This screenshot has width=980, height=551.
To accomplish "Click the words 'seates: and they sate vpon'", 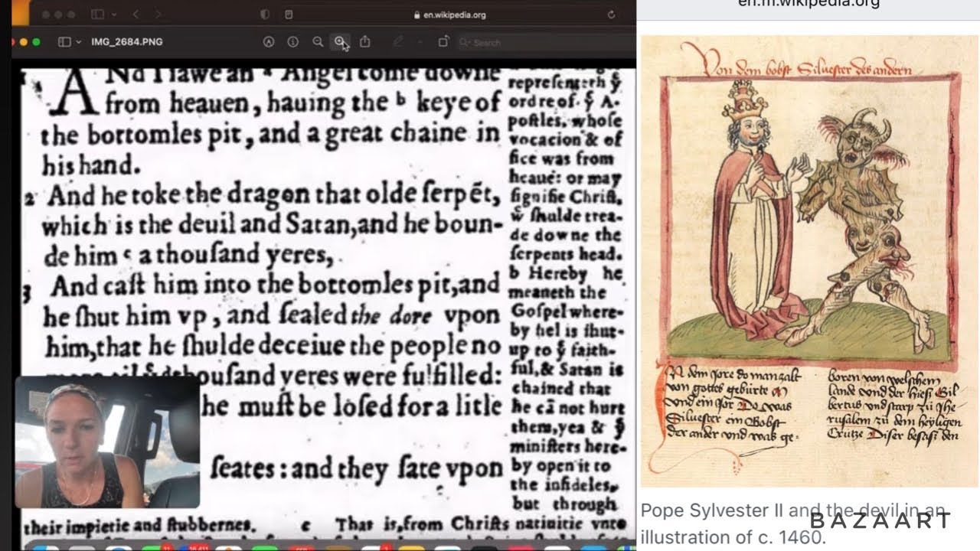I will click(x=355, y=468).
